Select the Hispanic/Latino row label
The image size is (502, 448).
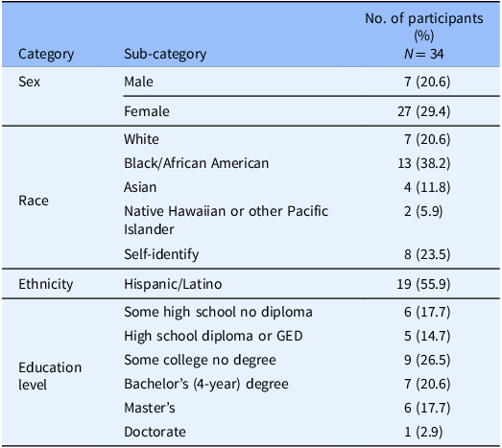(x=173, y=284)
